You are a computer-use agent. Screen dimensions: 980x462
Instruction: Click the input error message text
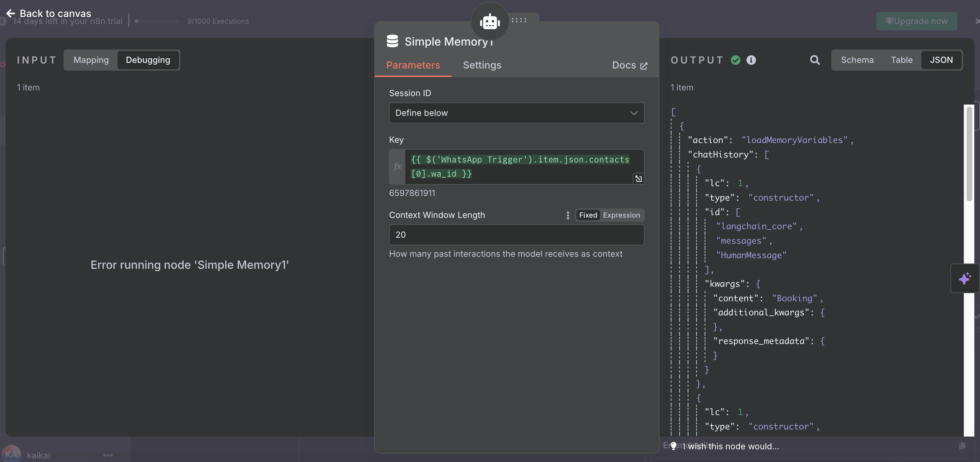tap(190, 265)
